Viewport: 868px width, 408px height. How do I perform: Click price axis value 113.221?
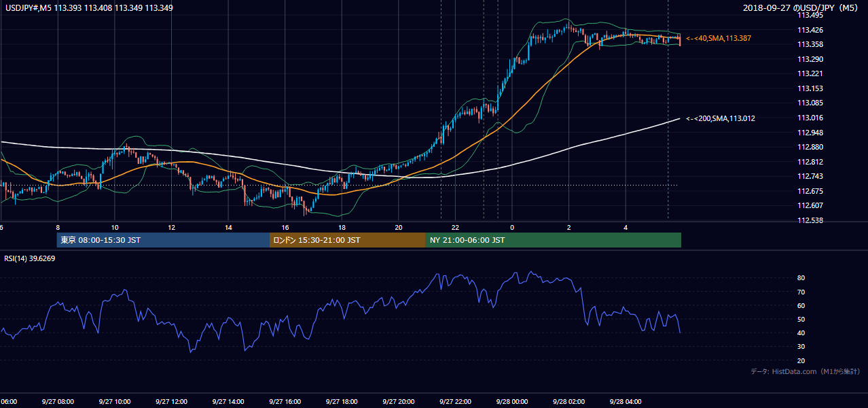pyautogui.click(x=810, y=73)
